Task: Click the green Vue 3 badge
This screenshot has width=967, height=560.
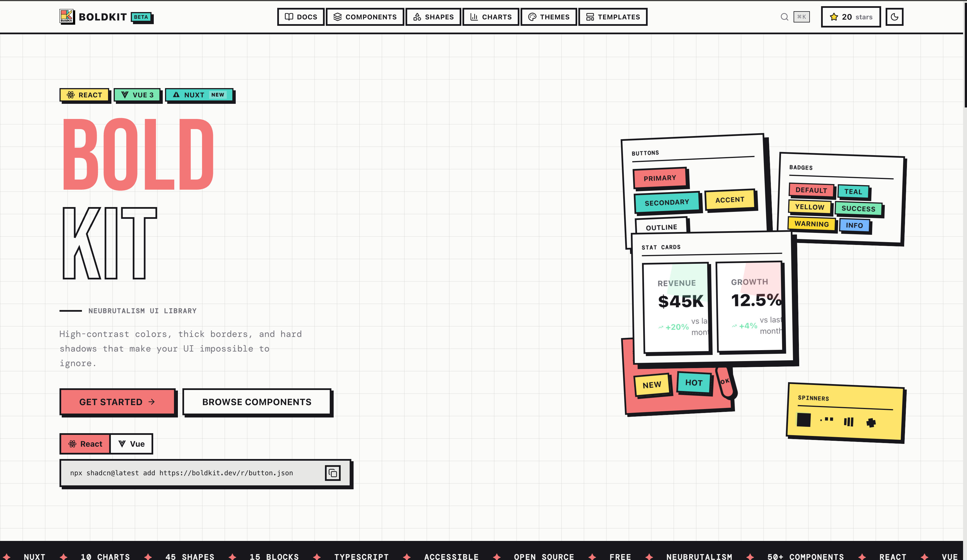Action: click(137, 95)
